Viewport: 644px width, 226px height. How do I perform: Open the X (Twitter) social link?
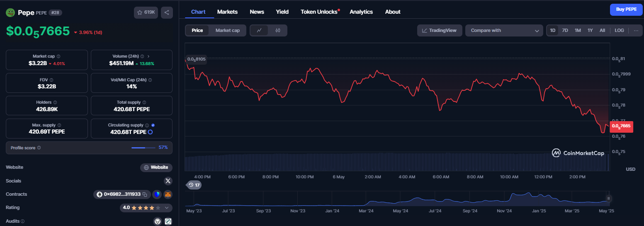tap(168, 181)
